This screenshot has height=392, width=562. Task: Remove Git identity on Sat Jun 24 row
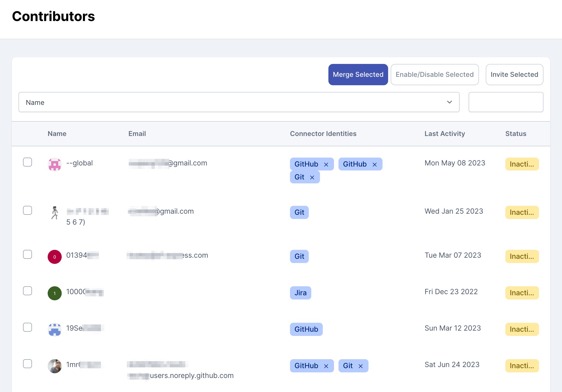click(361, 366)
